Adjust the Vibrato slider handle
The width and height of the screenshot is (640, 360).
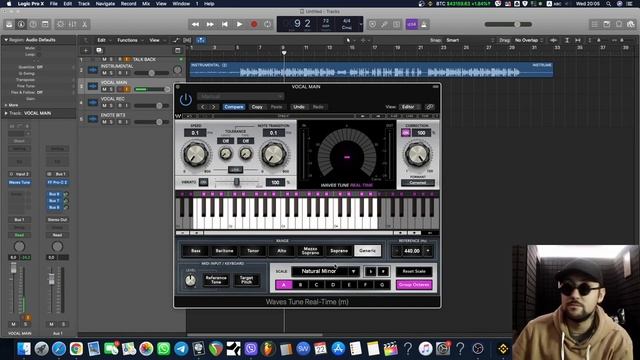point(236,182)
